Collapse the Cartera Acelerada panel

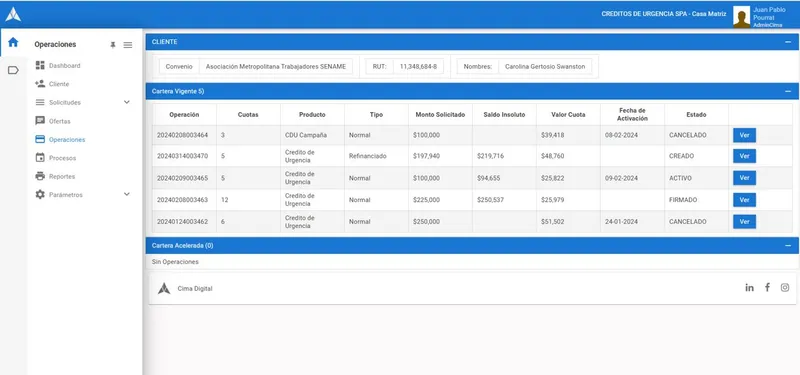pyautogui.click(x=788, y=245)
